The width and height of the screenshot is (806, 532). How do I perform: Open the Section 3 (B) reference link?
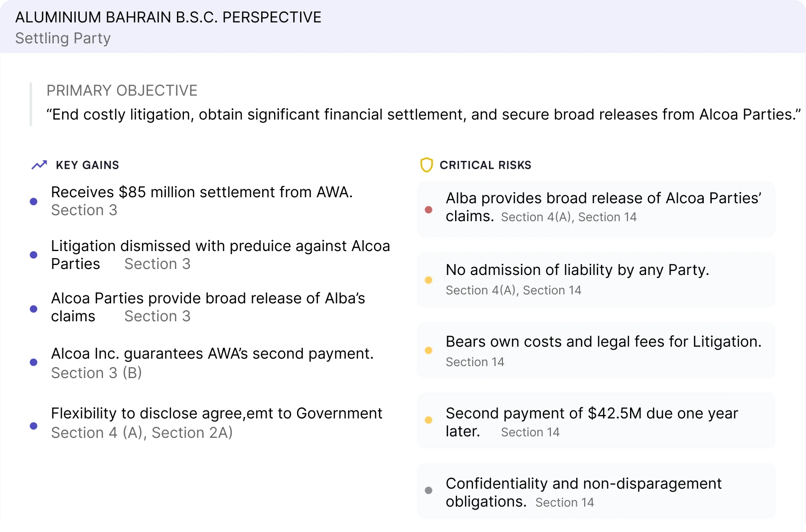(97, 373)
